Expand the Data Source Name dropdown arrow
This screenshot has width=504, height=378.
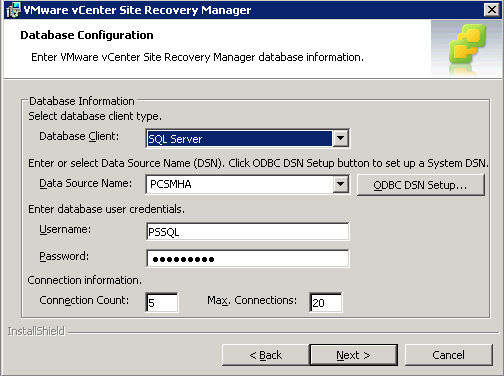tap(341, 184)
